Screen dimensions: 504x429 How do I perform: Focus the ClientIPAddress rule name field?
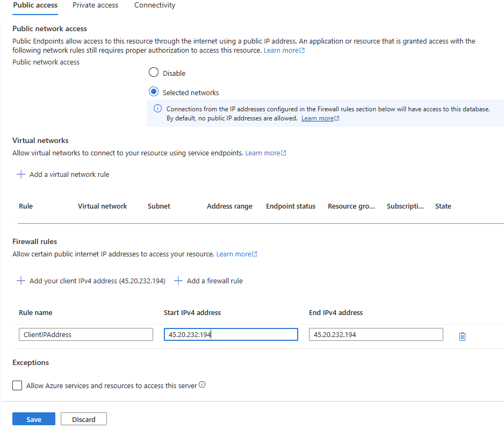click(x=86, y=334)
